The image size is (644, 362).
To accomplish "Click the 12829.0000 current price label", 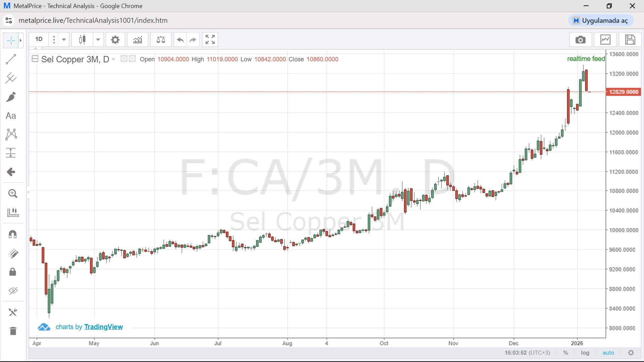I will coord(623,92).
